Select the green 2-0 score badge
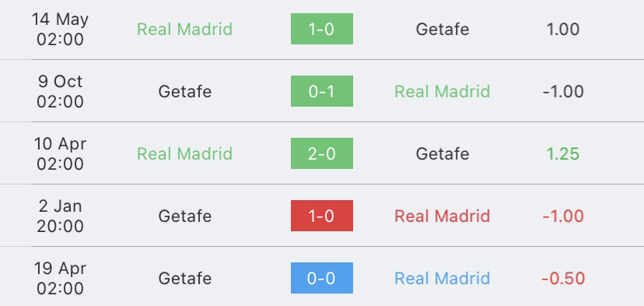This screenshot has height=306, width=644. coord(321,153)
